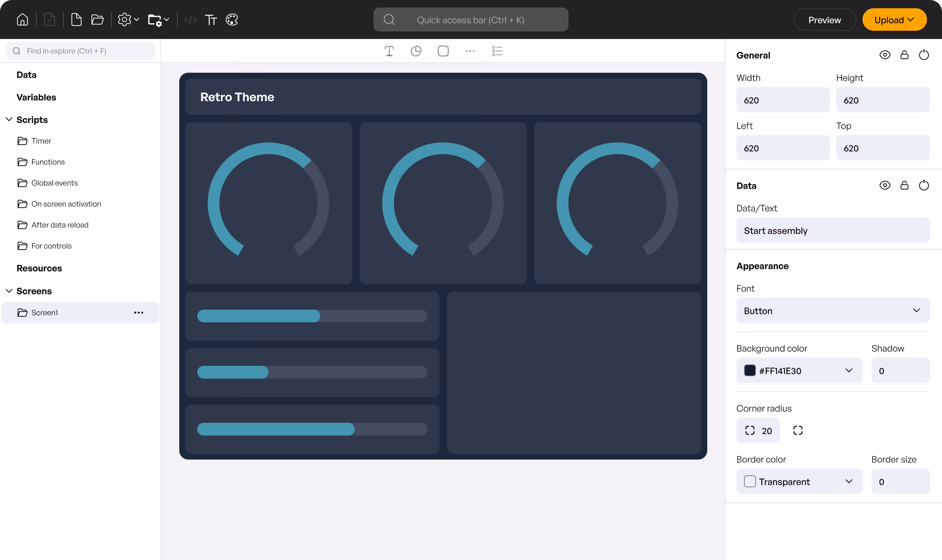Select the Retro Theme title text

237,97
